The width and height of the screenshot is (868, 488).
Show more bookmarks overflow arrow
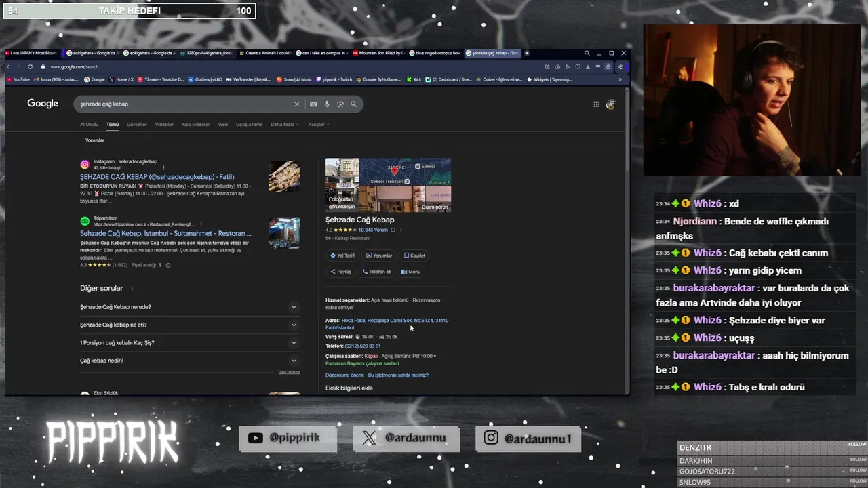[x=620, y=79]
